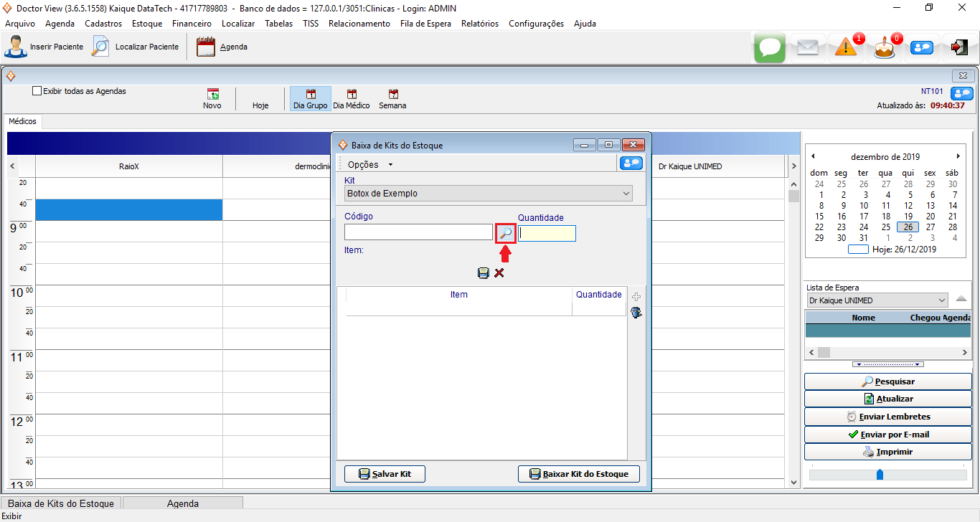Click the blue zoom slider handle

(x=880, y=475)
